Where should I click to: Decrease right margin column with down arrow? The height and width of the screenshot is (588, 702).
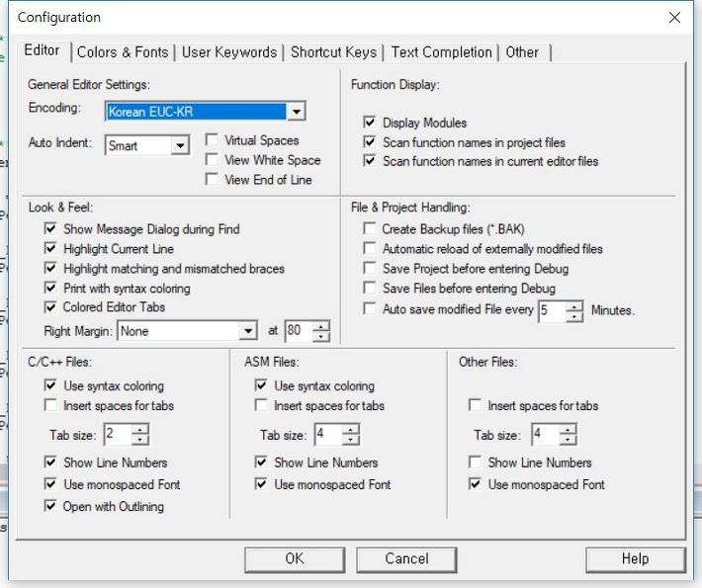coord(320,336)
